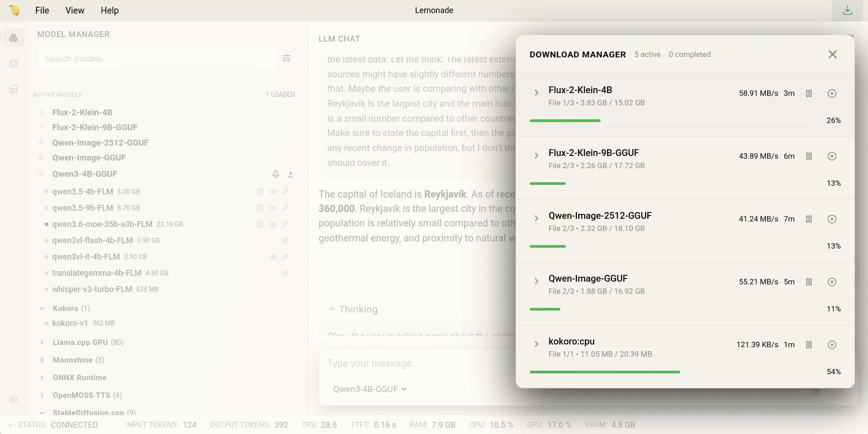868x434 pixels.
Task: Expand Flux-2-Klein-4B download details
Action: point(536,93)
